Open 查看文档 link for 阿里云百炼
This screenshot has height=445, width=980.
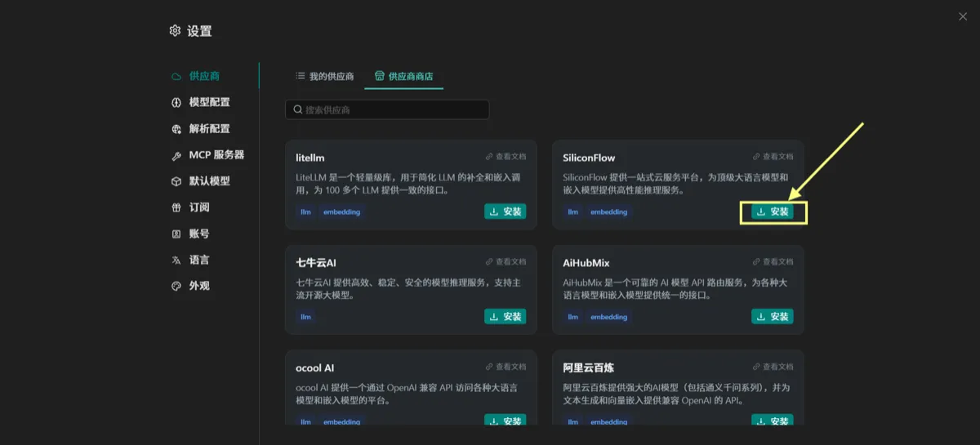coord(773,367)
